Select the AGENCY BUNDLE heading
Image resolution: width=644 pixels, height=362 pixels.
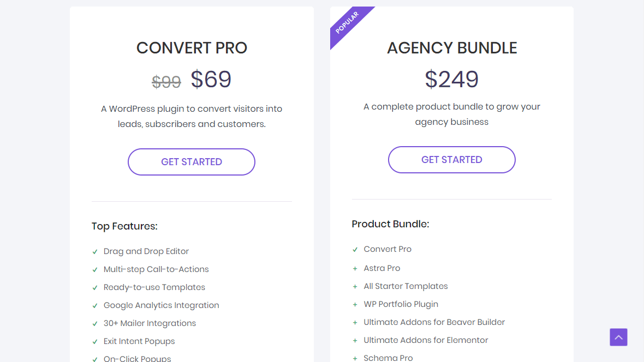coord(451,48)
